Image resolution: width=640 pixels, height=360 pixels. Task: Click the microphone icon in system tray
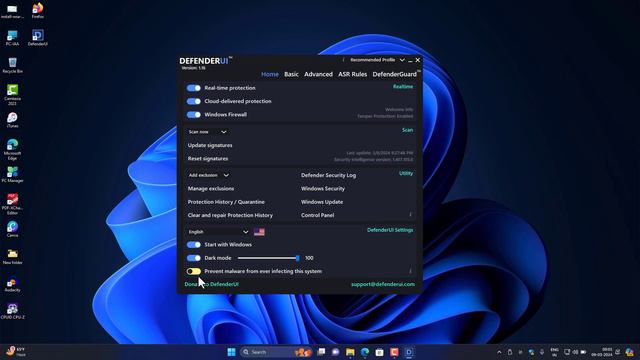tap(542, 352)
